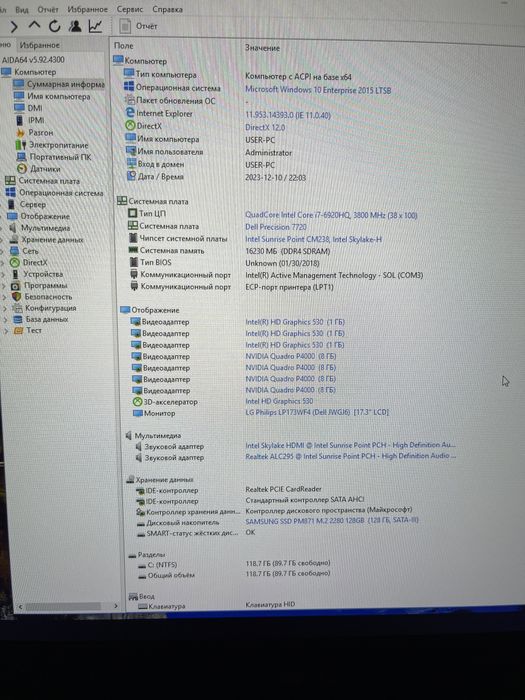Open LG Philips LP173WF4 monitor link
Viewport: 525px width, 700px height.
point(317,412)
